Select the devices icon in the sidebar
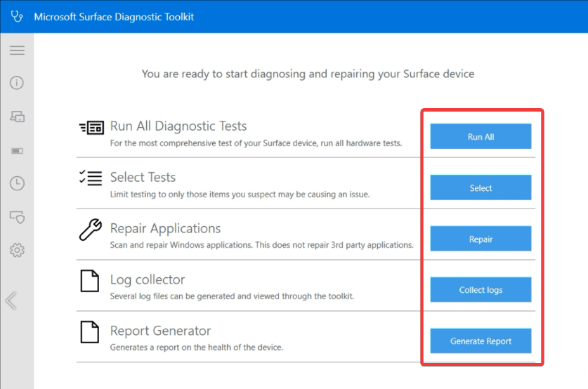 click(x=18, y=117)
